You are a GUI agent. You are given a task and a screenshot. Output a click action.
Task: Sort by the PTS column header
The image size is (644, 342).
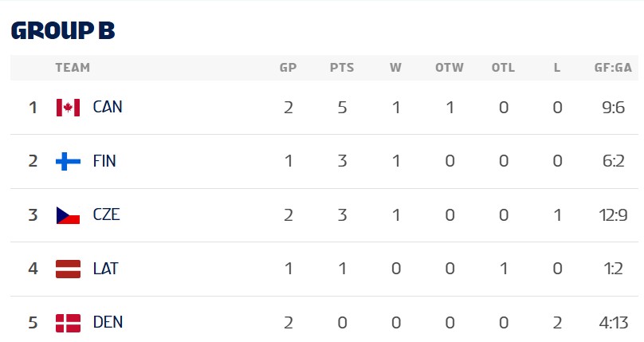[342, 68]
